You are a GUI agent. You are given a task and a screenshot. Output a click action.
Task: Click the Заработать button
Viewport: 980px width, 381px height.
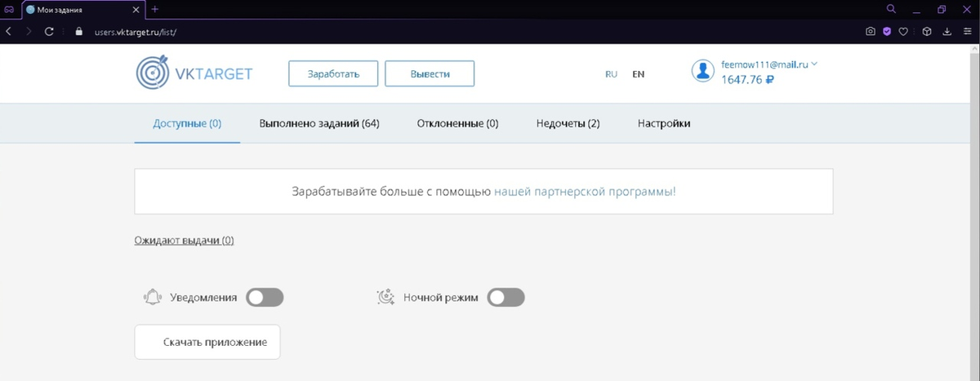click(x=333, y=73)
